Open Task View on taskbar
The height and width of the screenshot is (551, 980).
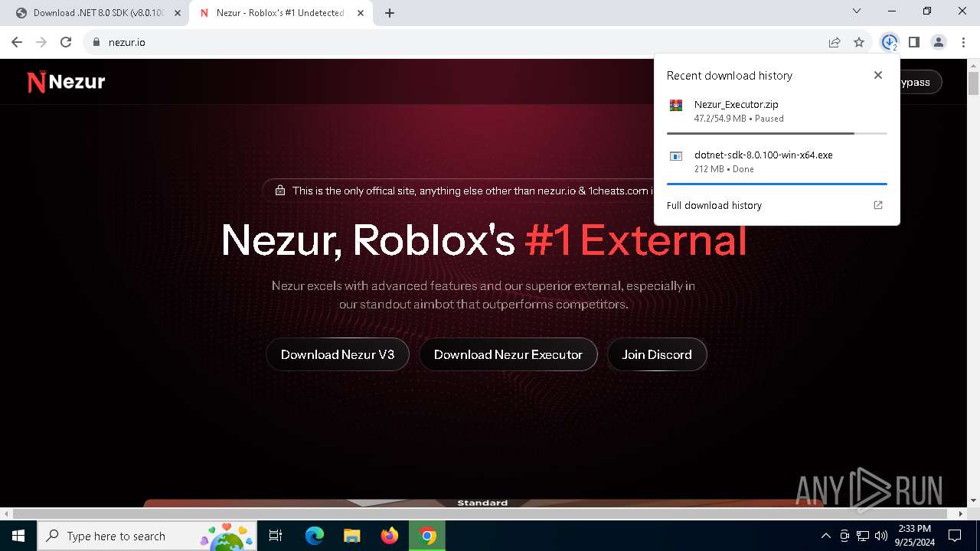(x=276, y=536)
